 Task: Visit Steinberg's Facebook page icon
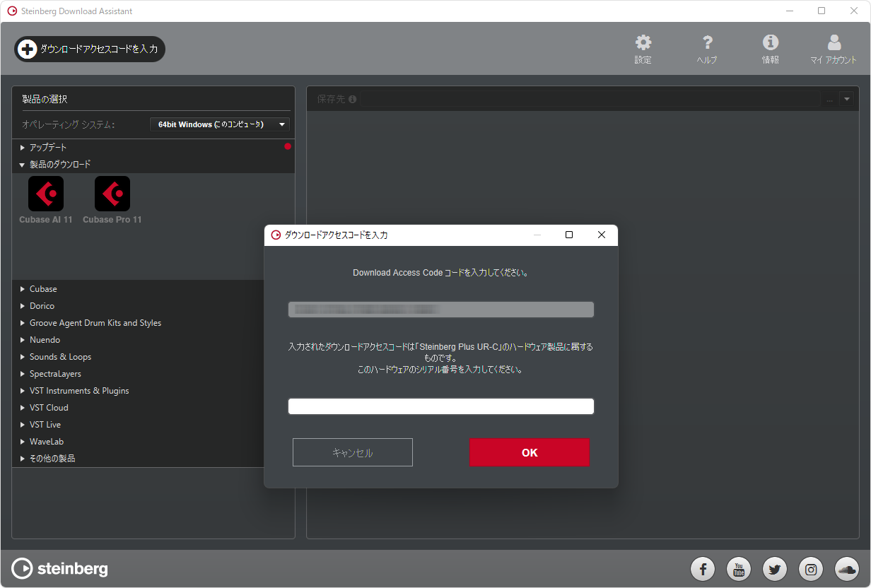(703, 568)
